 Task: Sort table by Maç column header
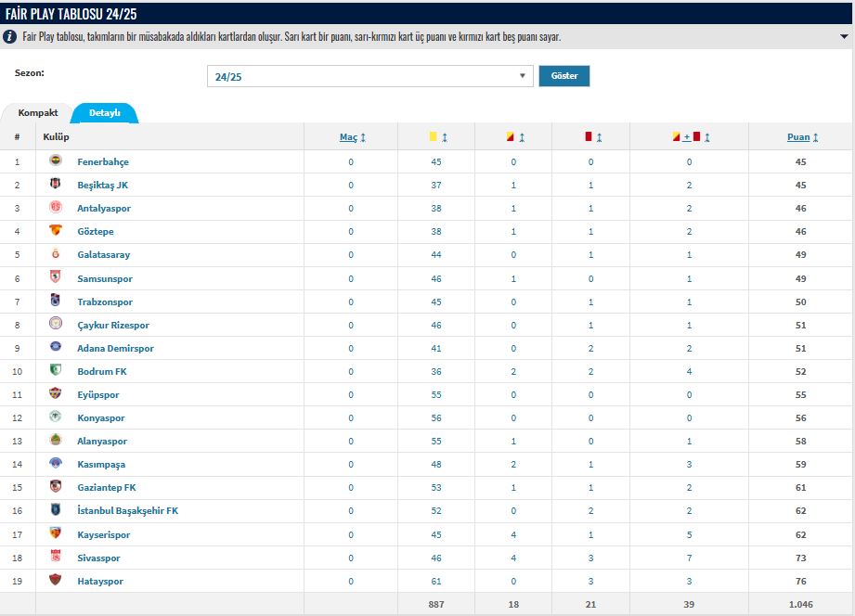coord(352,137)
